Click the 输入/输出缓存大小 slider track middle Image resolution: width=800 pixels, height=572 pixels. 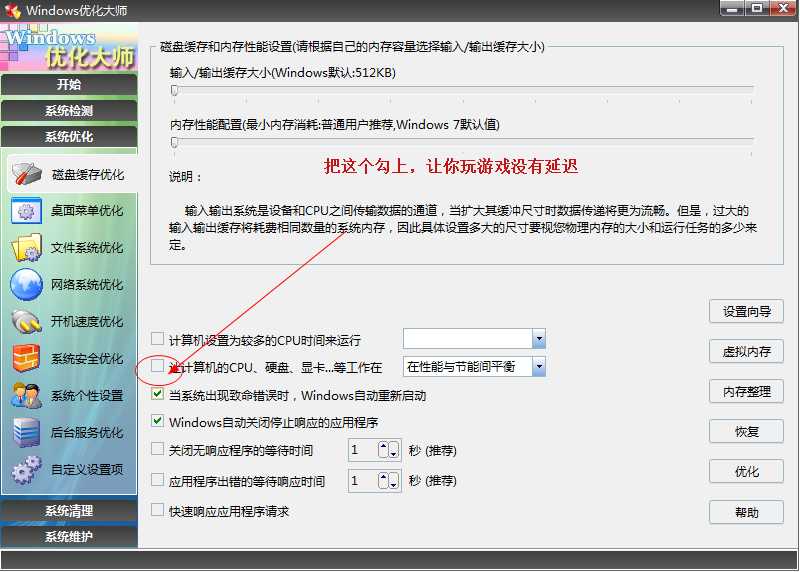[463, 88]
